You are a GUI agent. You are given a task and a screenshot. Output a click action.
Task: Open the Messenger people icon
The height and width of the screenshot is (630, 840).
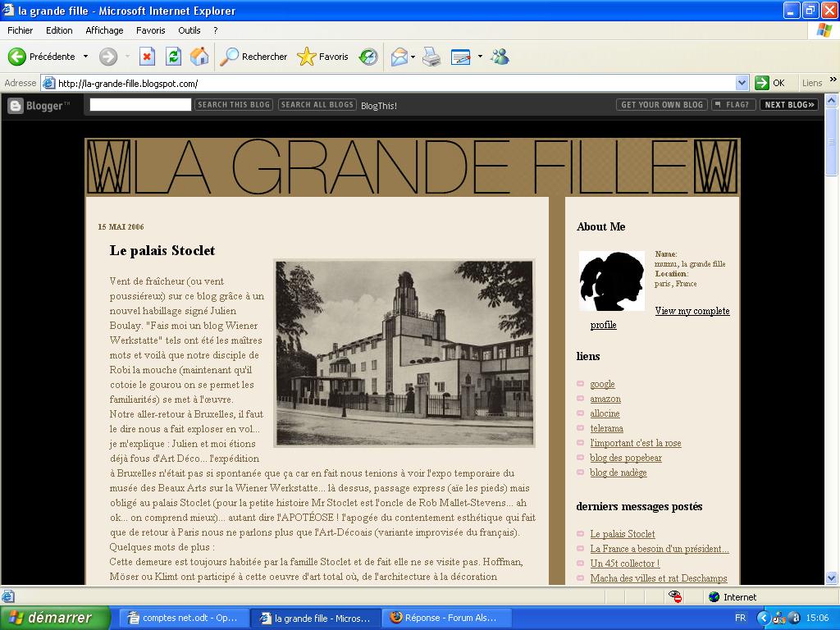(500, 57)
